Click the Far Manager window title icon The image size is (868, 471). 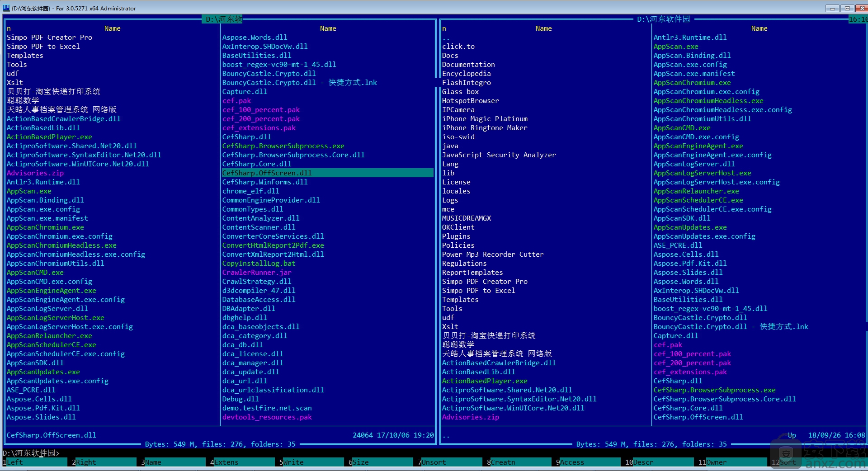point(6,8)
